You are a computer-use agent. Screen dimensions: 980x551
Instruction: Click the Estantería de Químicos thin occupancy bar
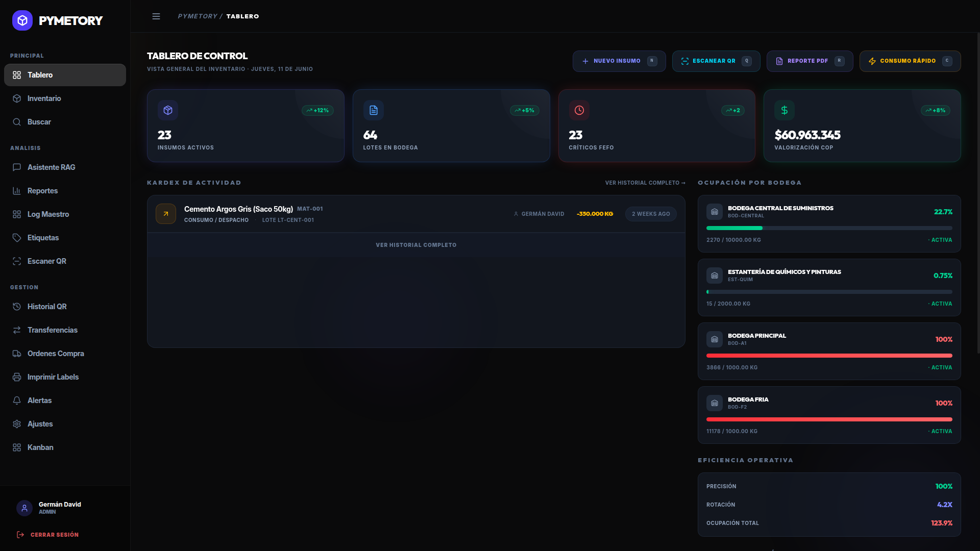click(x=829, y=292)
